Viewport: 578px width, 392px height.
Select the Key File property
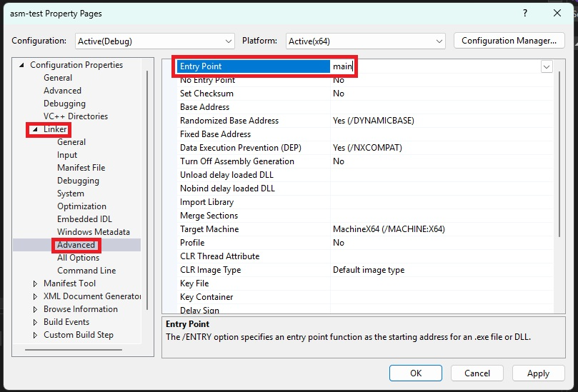click(194, 283)
